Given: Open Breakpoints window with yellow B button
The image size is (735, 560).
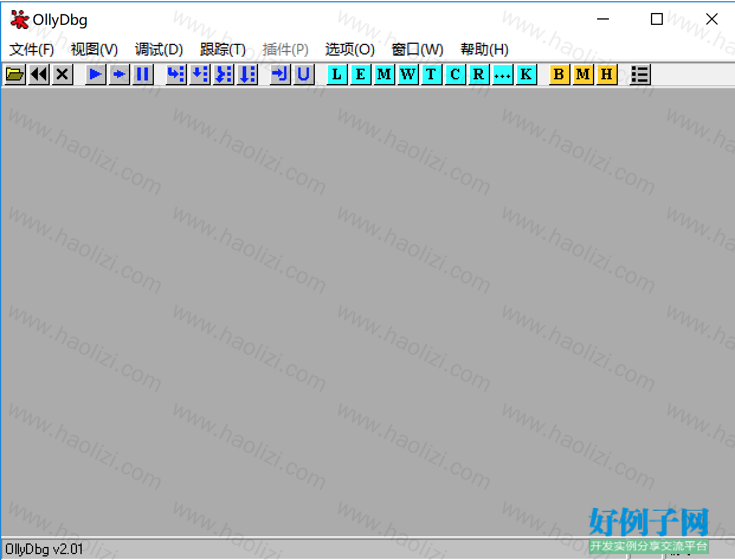Looking at the screenshot, I should 560,75.
